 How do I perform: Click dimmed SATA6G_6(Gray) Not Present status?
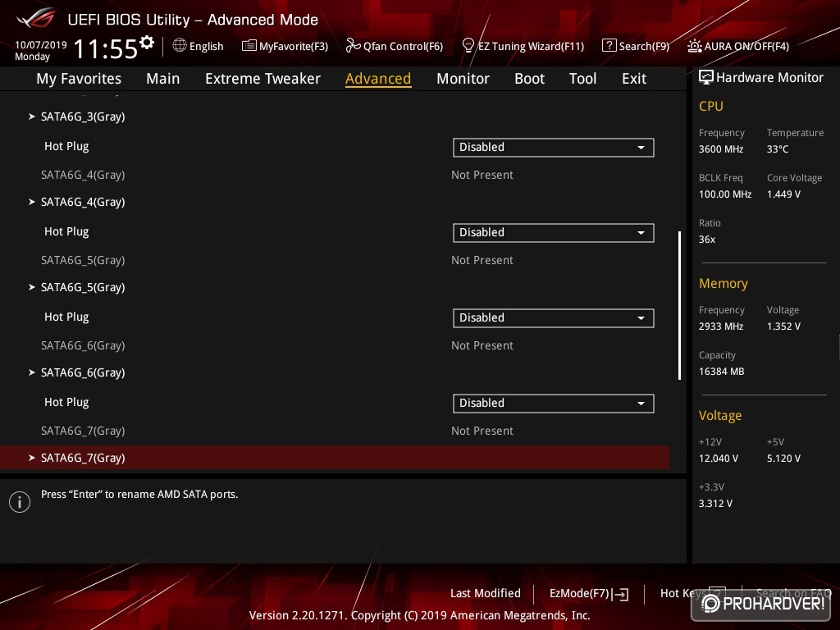pyautogui.click(x=482, y=345)
